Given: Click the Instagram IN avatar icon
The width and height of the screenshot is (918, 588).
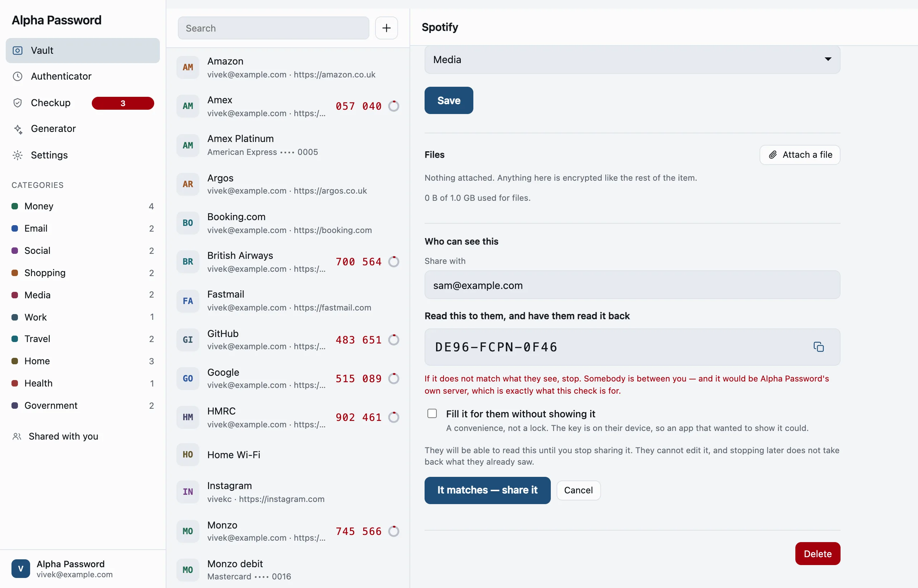Looking at the screenshot, I should tap(188, 492).
